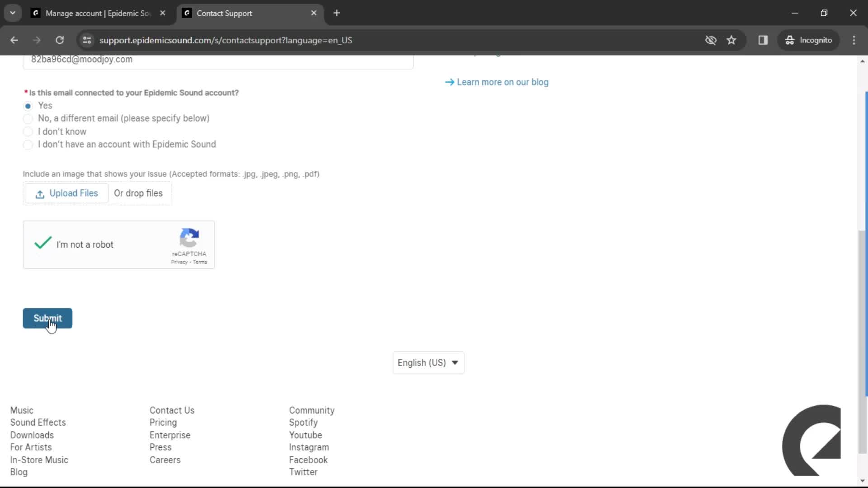
Task: Click the email input field
Action: (x=217, y=59)
